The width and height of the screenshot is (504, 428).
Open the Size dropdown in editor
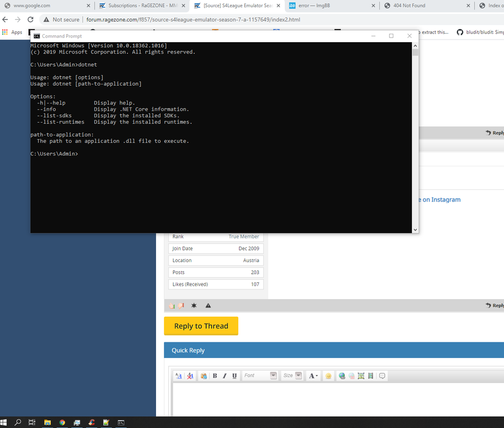coord(292,376)
